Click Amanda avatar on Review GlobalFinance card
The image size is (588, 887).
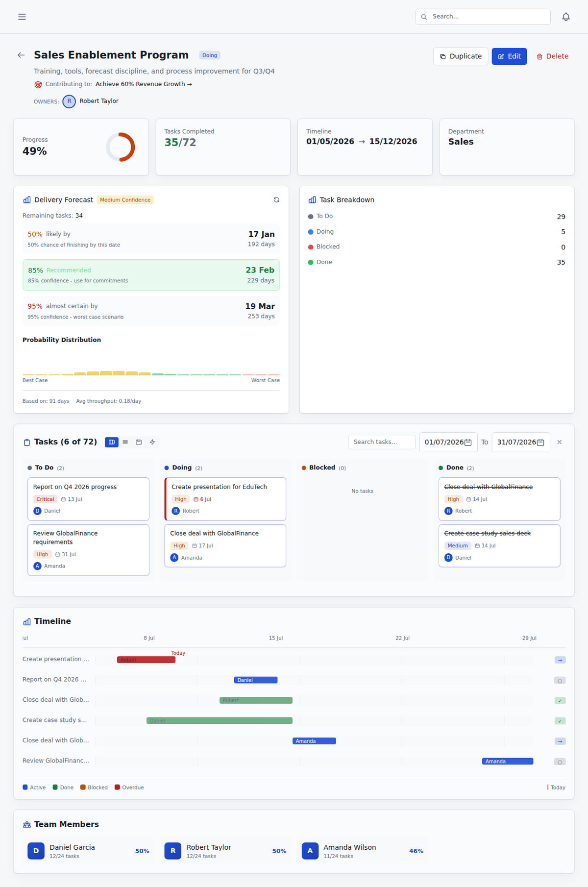pyautogui.click(x=37, y=566)
